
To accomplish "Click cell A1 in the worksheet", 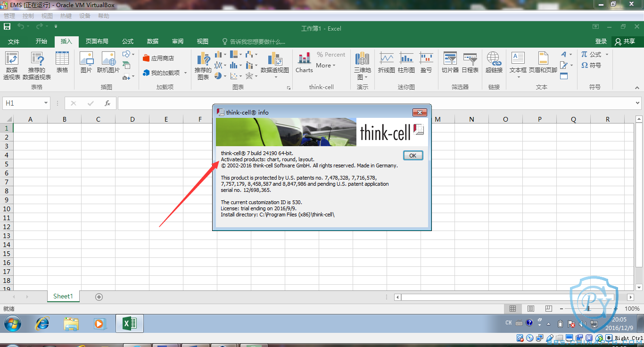I will click(x=30, y=128).
